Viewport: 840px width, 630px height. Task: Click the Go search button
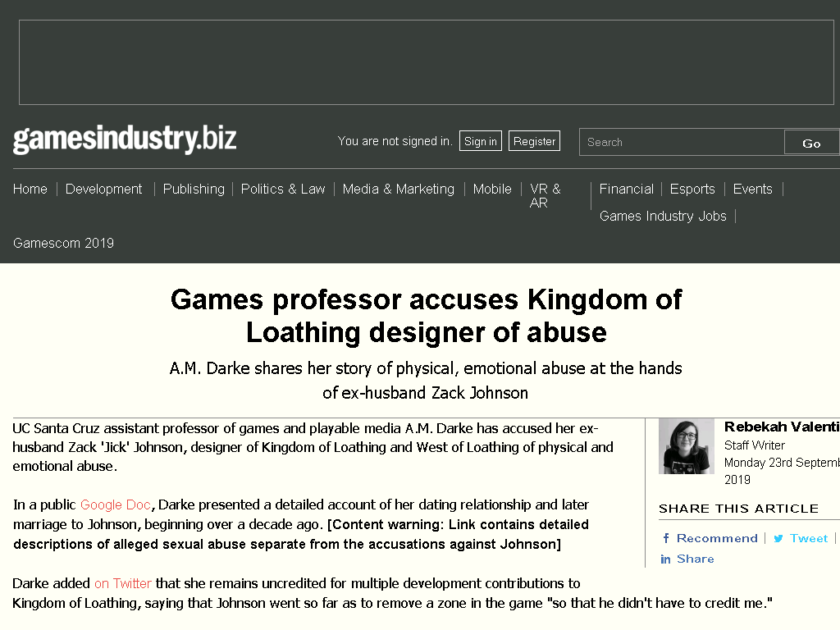point(811,143)
